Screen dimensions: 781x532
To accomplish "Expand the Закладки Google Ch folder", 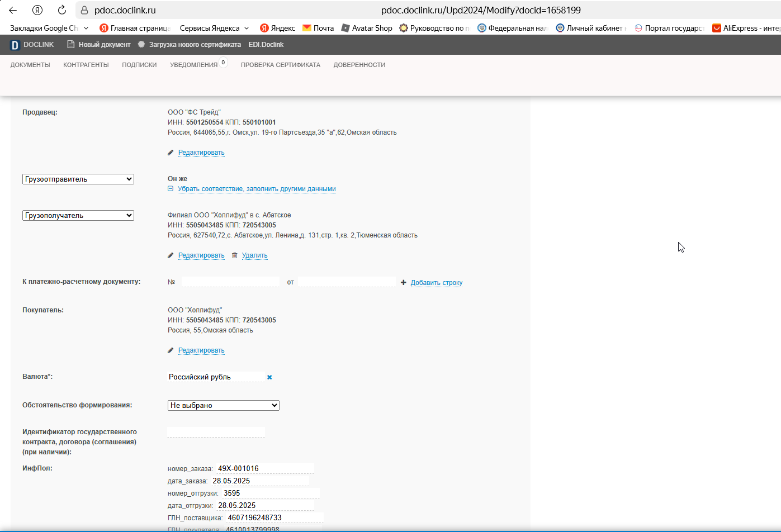I will coord(49,28).
